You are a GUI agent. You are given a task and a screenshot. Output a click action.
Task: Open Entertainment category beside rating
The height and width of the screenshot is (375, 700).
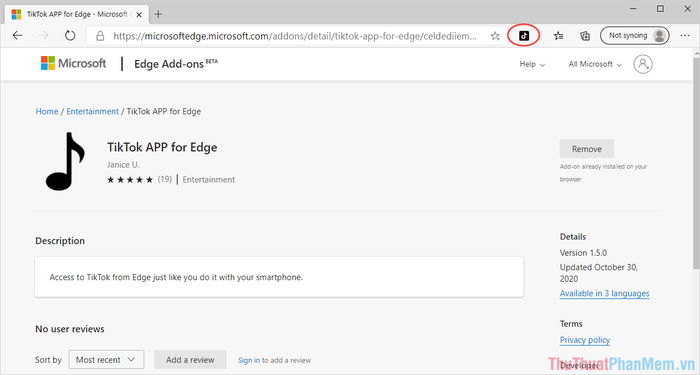[x=208, y=180]
